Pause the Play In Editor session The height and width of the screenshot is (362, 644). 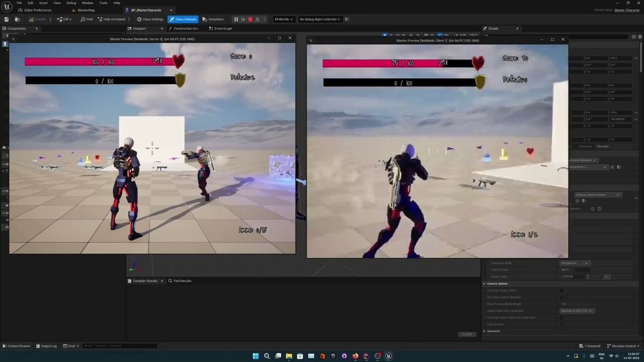[x=236, y=19]
